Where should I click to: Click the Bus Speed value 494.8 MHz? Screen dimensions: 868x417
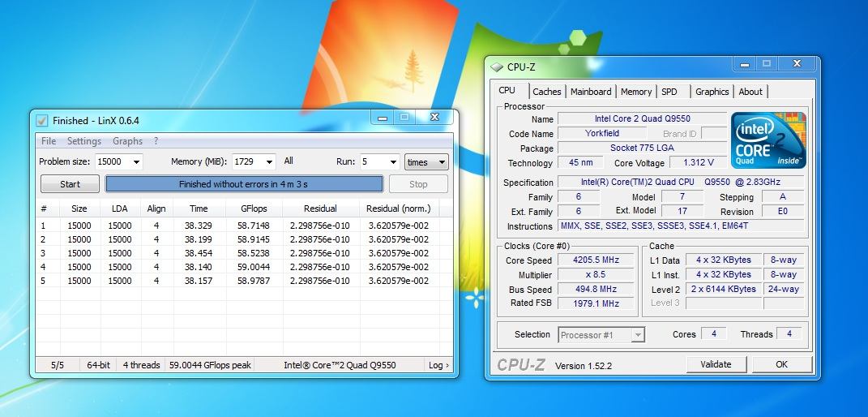[x=596, y=289]
